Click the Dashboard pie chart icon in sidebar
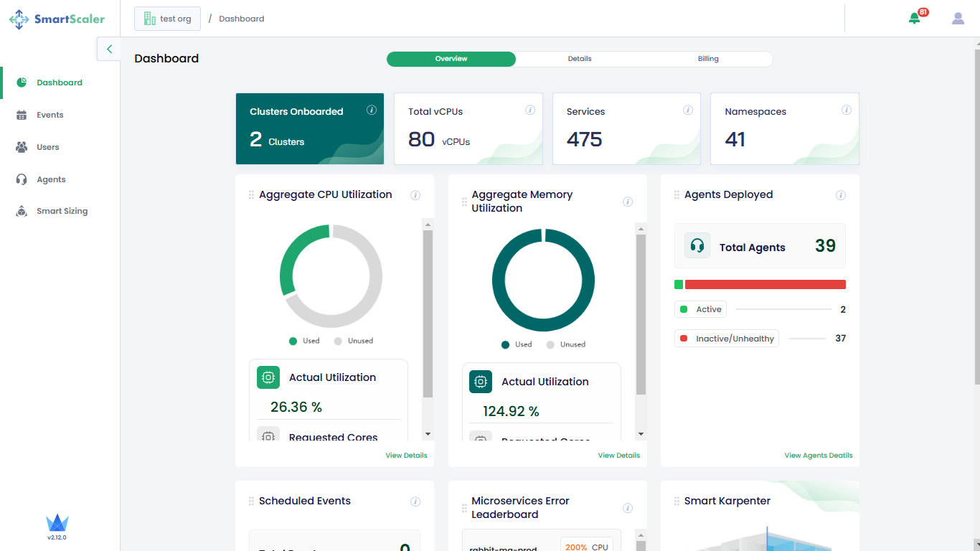 (22, 83)
